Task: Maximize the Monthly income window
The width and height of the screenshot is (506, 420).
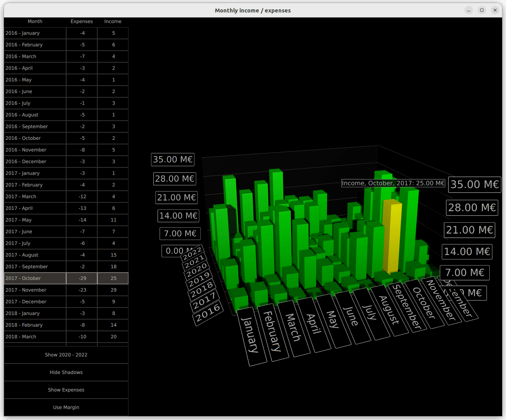Action: (482, 10)
